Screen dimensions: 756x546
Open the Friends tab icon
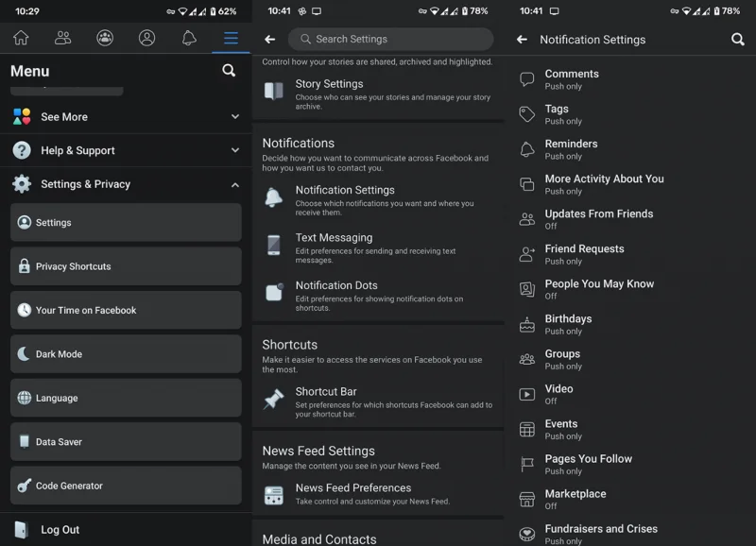click(x=62, y=38)
